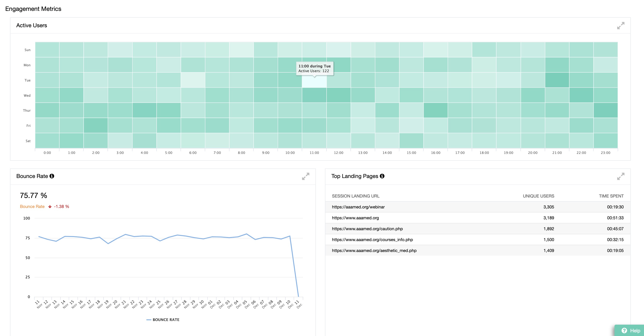Viewport: 644px width, 336px height.
Task: Click the highlighted Tue 11:00 heatmap cell
Action: pos(314,82)
